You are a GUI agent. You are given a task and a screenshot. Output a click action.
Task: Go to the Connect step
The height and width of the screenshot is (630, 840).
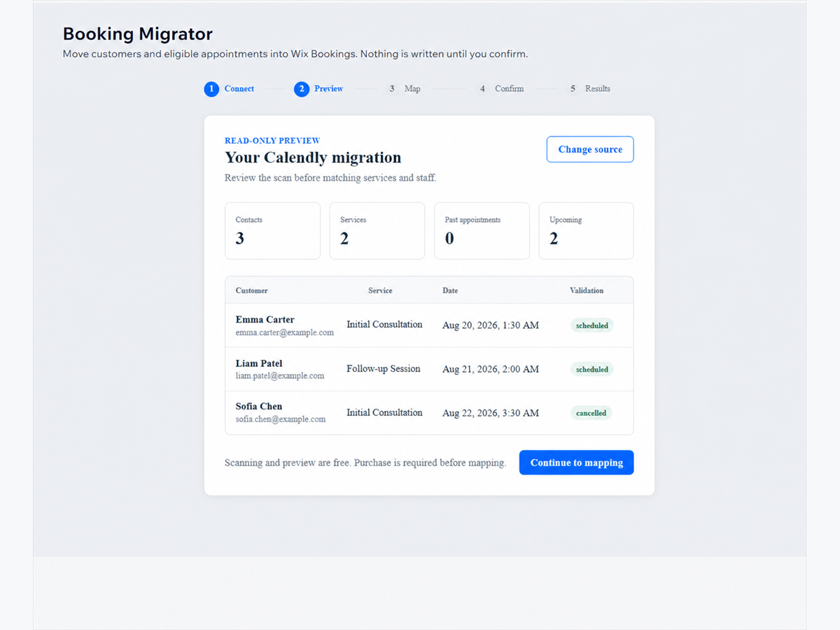pyautogui.click(x=230, y=89)
